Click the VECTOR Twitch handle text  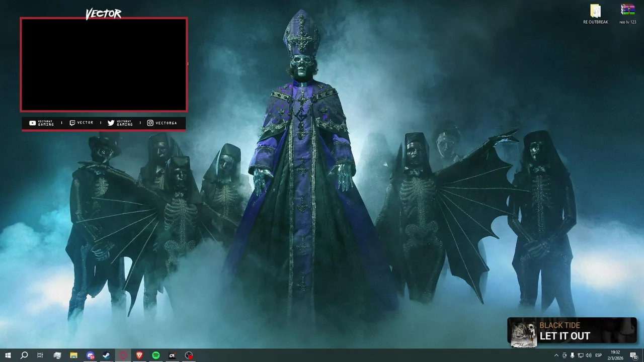click(x=86, y=123)
